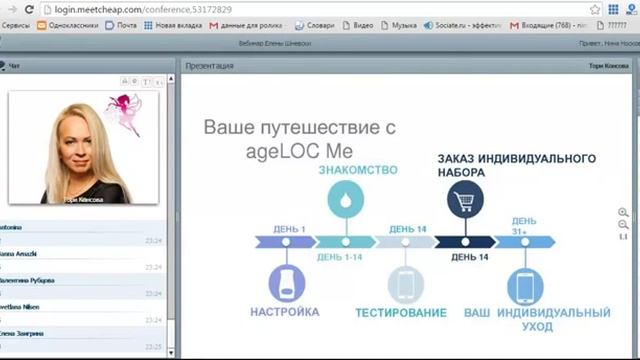Click the gear icon above the chat video
This screenshot has width=640, height=360.
(134, 81)
